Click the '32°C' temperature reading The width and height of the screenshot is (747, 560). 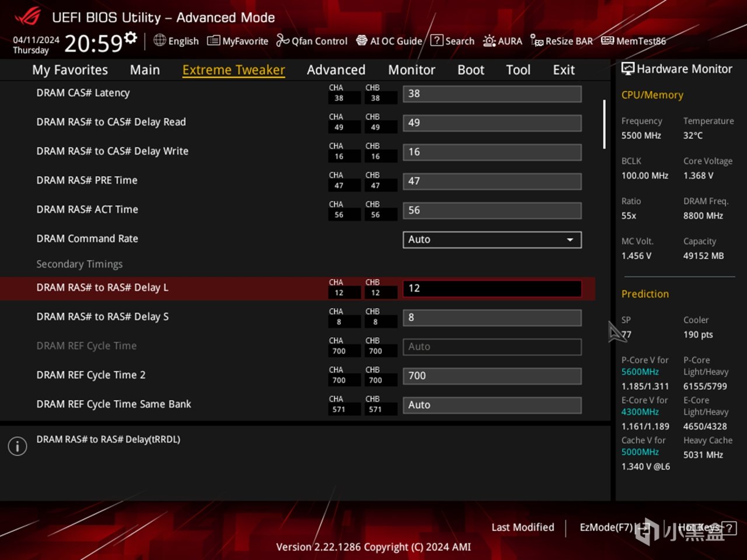click(693, 135)
